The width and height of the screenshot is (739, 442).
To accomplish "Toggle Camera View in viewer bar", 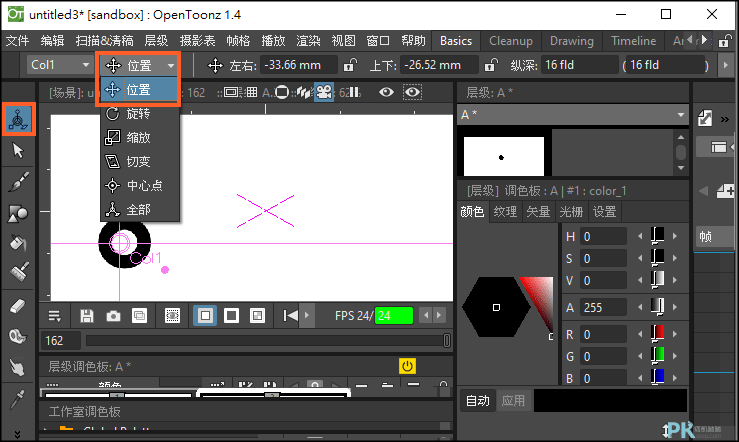I will [324, 92].
